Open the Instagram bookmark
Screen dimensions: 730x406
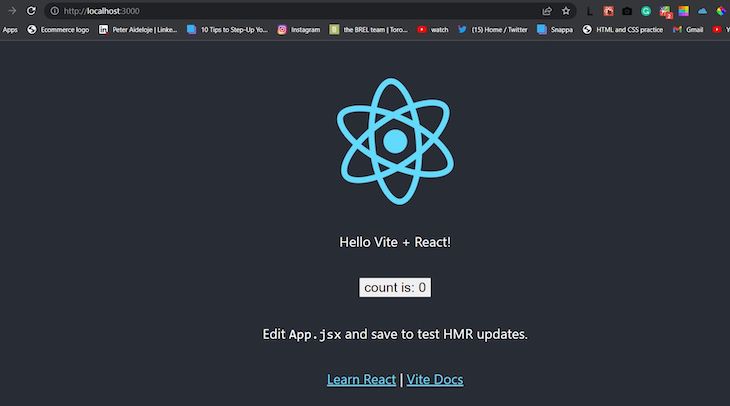pyautogui.click(x=299, y=30)
